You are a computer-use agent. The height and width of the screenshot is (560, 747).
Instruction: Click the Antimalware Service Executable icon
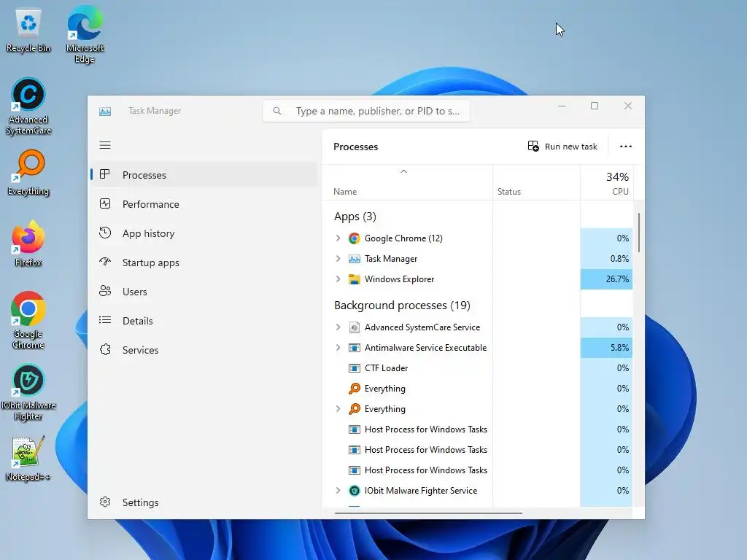coord(354,348)
